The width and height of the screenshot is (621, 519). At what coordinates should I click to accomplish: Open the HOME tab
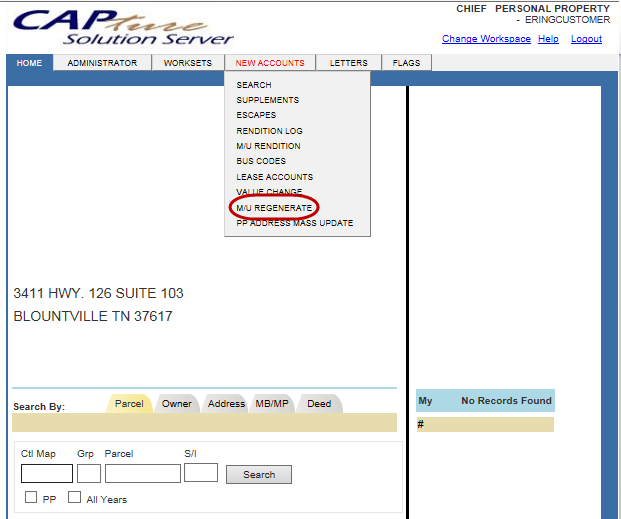click(x=29, y=63)
